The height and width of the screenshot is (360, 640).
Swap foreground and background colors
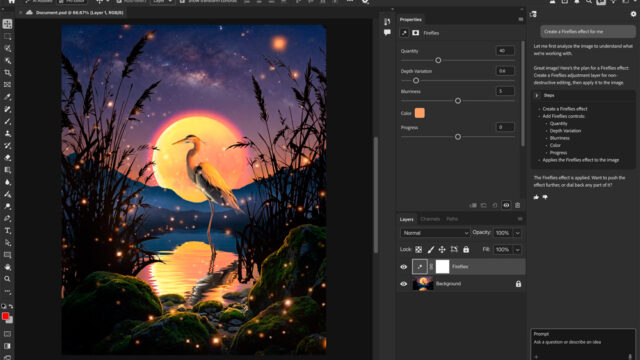pyautogui.click(x=11, y=306)
